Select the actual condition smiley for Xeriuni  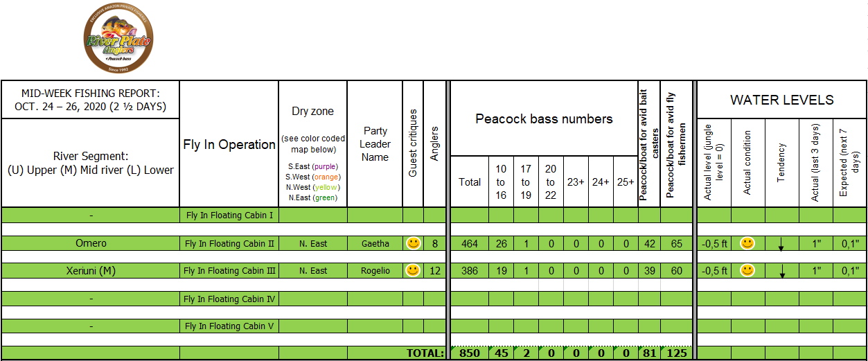tap(747, 270)
